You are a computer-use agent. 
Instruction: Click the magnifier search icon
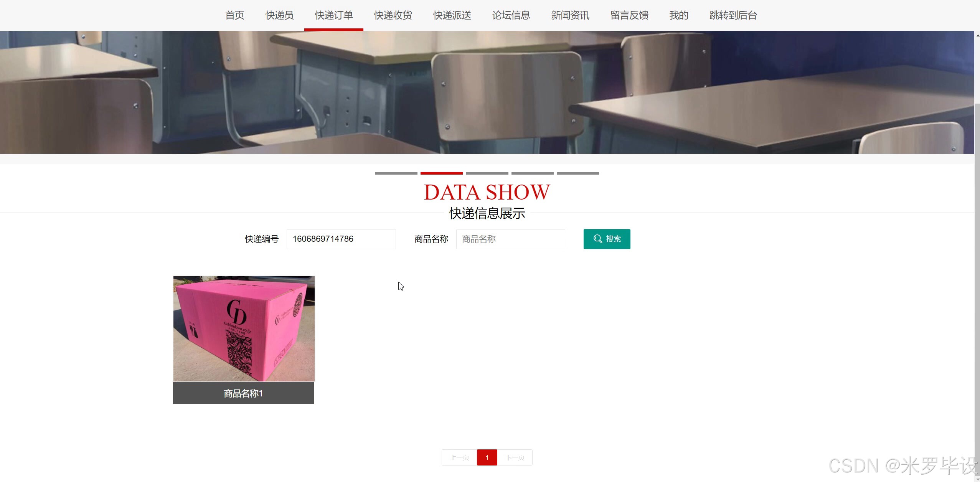(x=597, y=239)
